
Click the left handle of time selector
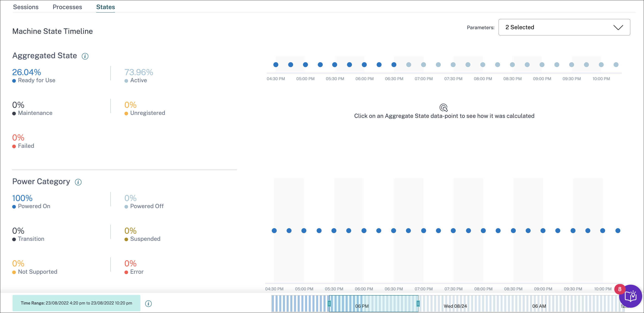coord(329,303)
